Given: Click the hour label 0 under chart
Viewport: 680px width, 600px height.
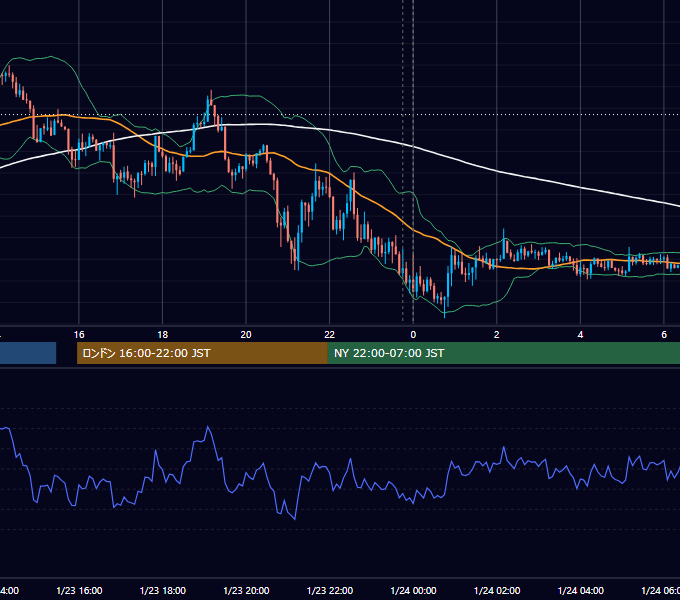Looking at the screenshot, I should pyautogui.click(x=413, y=335).
